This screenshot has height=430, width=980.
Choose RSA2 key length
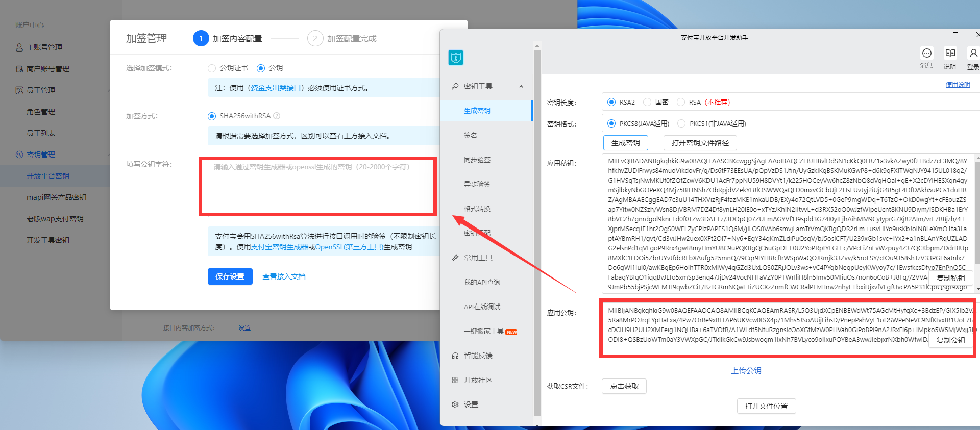(x=611, y=102)
